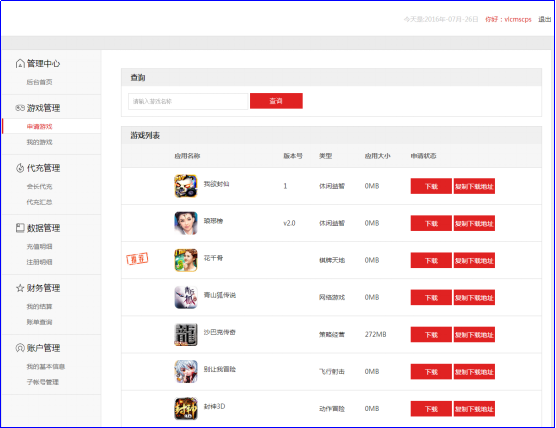Click 下载 for 青山狐传说
Viewport: 556px width, 428px height.
tap(431, 298)
